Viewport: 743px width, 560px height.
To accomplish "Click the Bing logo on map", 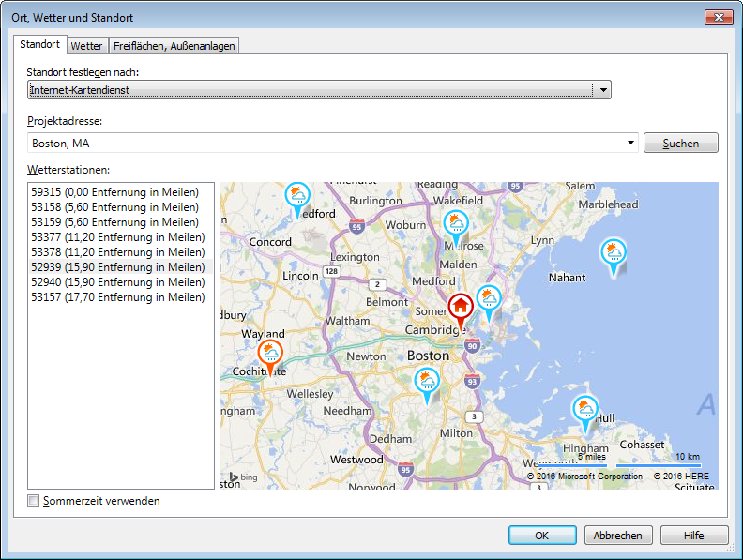I will [x=243, y=477].
